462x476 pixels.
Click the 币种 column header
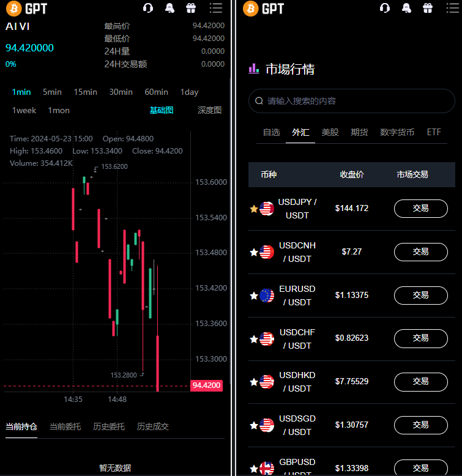point(269,174)
